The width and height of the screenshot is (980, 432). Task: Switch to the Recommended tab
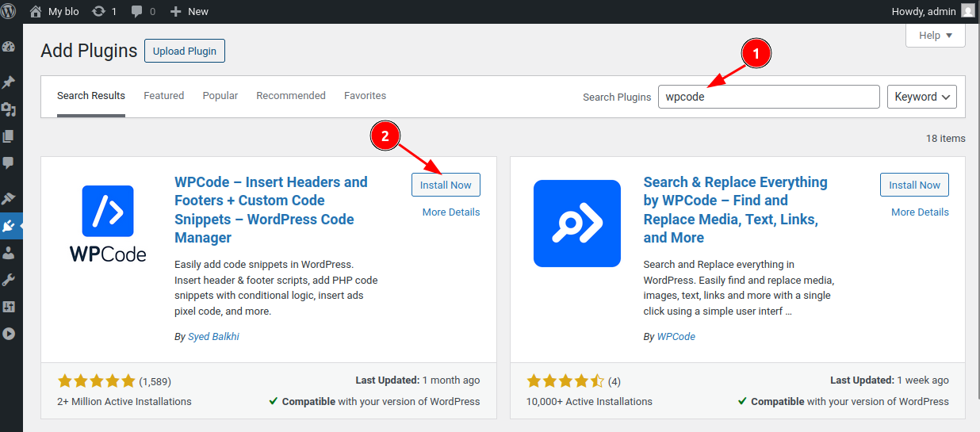pos(291,96)
